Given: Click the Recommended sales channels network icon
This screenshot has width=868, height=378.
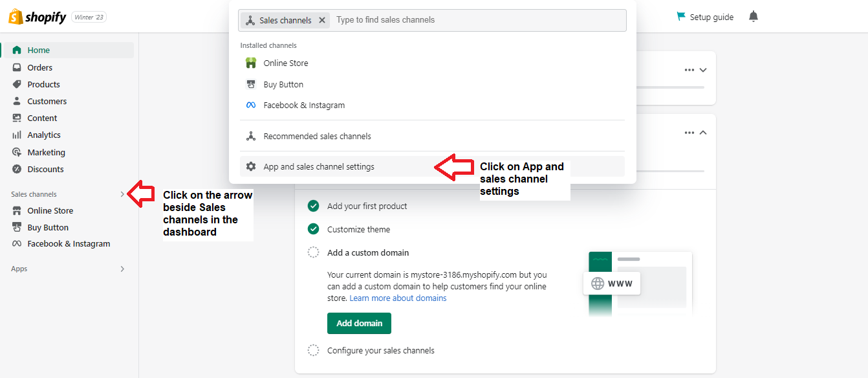Looking at the screenshot, I should pos(251,136).
